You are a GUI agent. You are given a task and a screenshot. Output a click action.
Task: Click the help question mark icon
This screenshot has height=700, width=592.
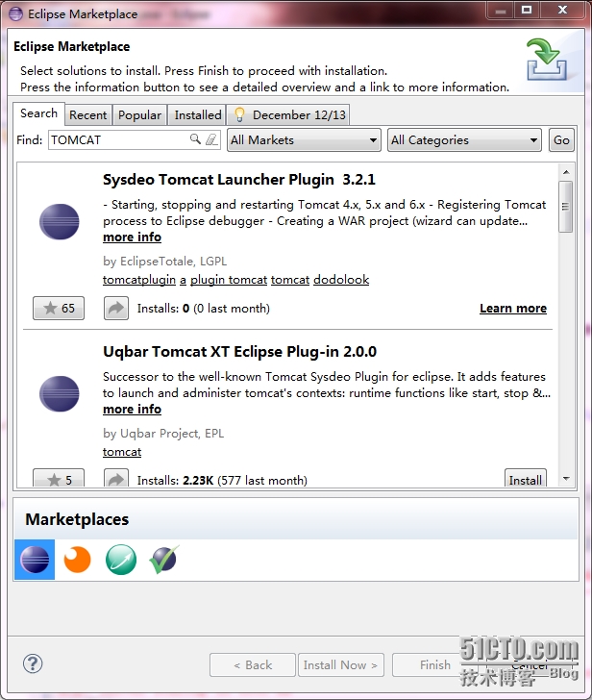coord(33,663)
